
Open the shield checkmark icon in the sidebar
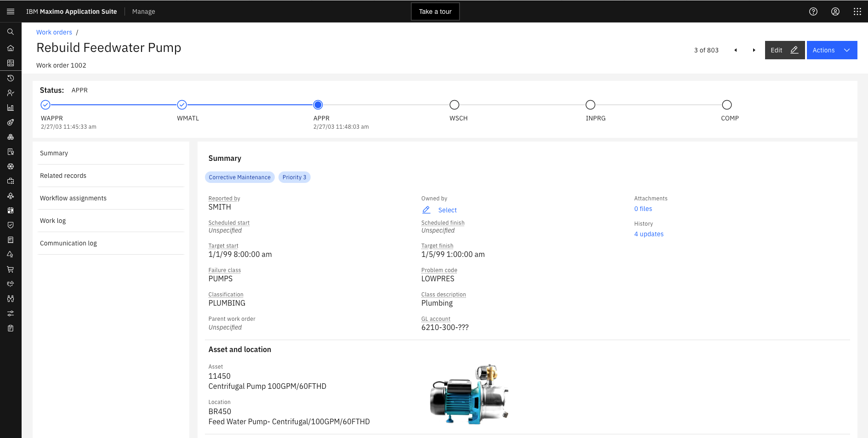point(11,225)
